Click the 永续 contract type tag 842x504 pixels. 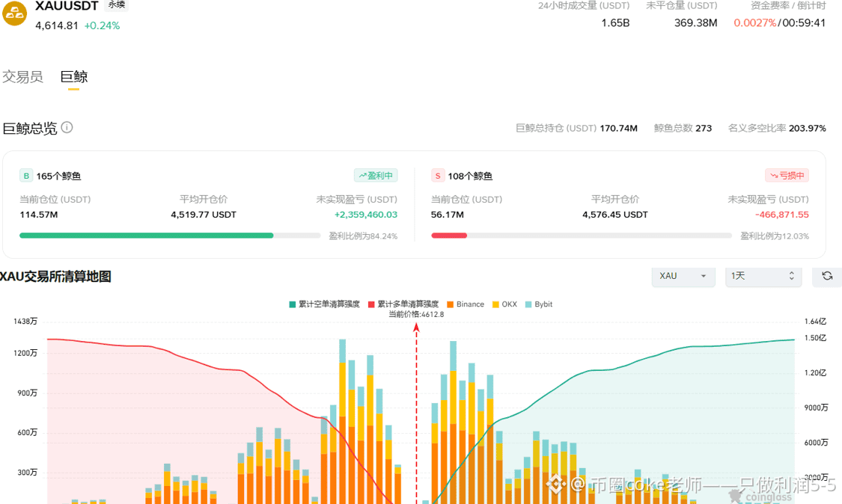[x=117, y=4]
